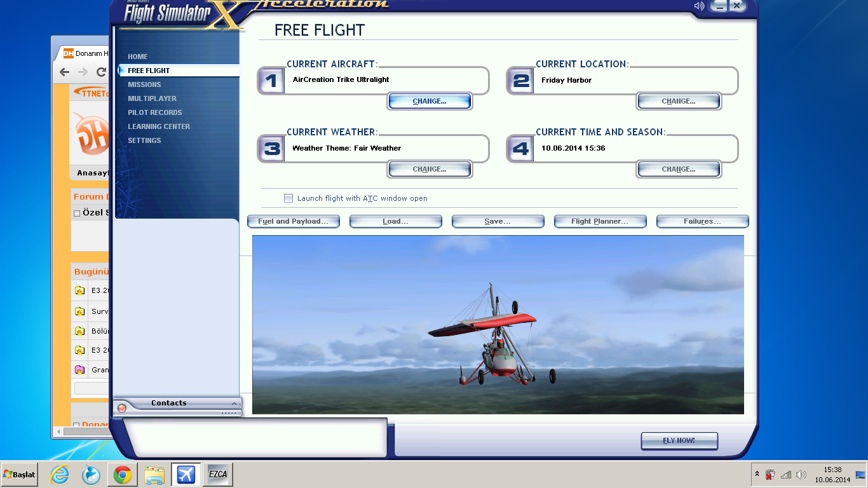Change the current aircraft
This screenshot has height=488, width=868.
(x=430, y=101)
